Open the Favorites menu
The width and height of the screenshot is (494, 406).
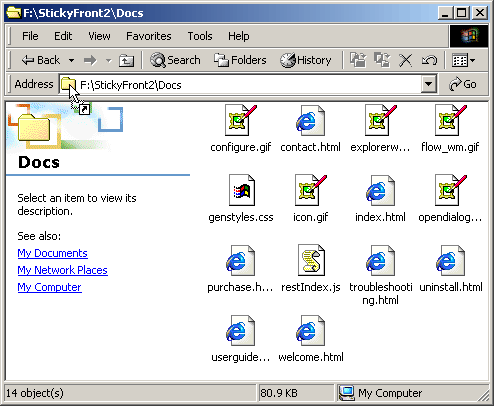(x=149, y=36)
